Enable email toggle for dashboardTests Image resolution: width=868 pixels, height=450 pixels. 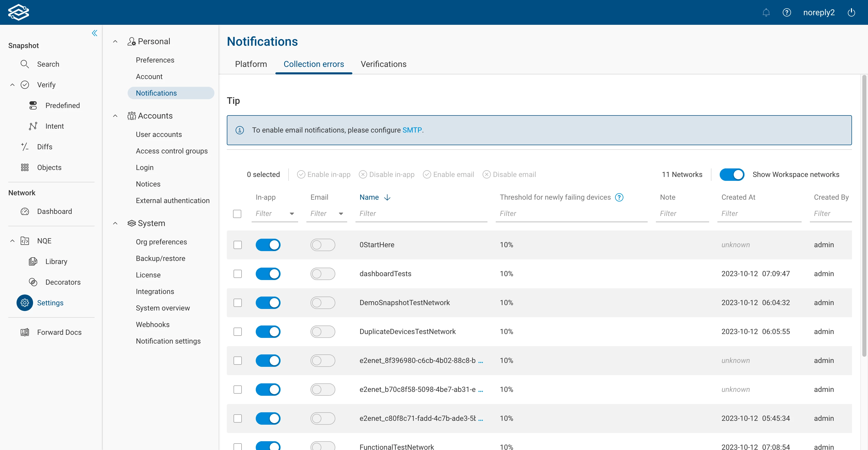[x=322, y=274]
